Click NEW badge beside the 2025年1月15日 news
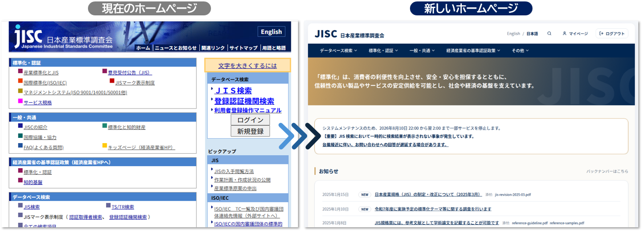This screenshot has height=233, width=644. coord(365,195)
